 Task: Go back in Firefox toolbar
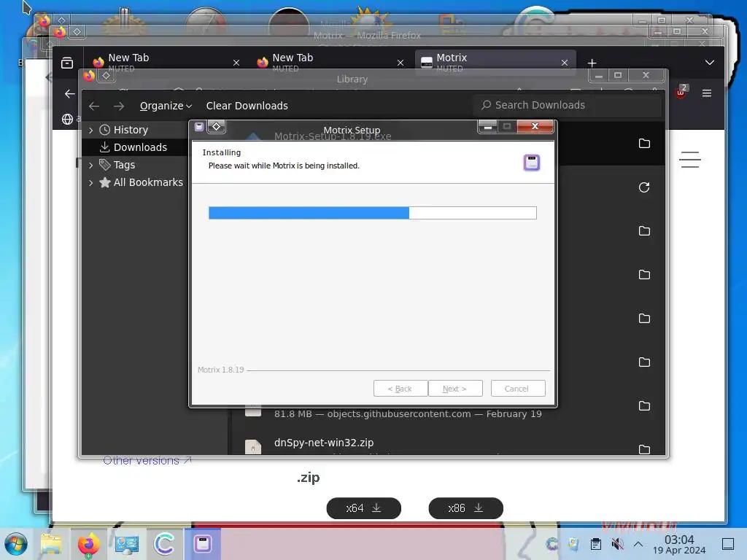click(69, 94)
